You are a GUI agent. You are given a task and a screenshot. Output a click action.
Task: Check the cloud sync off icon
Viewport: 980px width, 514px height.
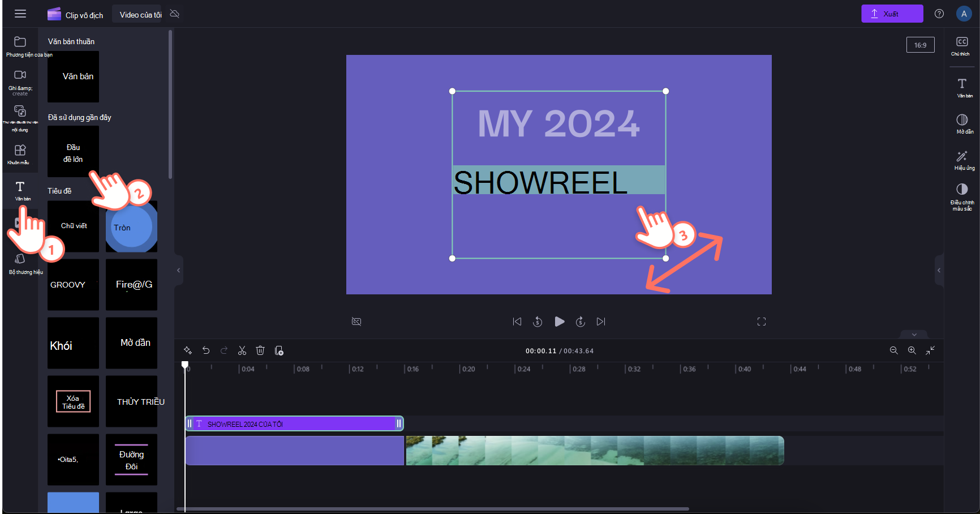(175, 14)
